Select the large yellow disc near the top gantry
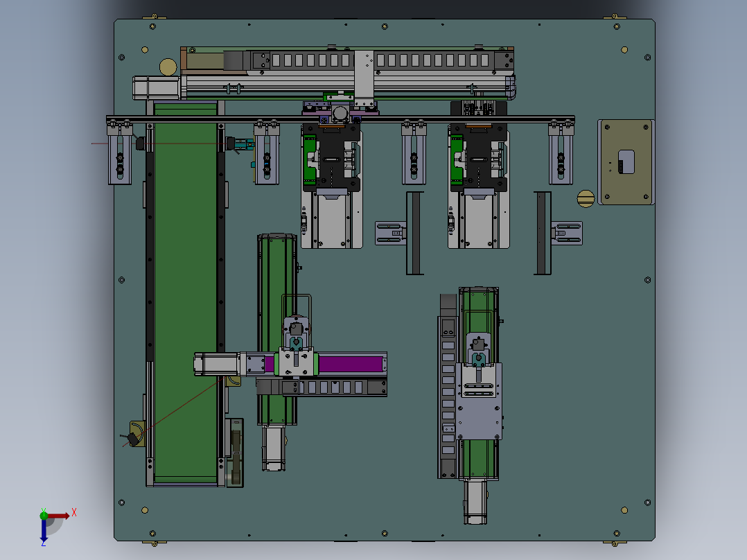 (168, 67)
